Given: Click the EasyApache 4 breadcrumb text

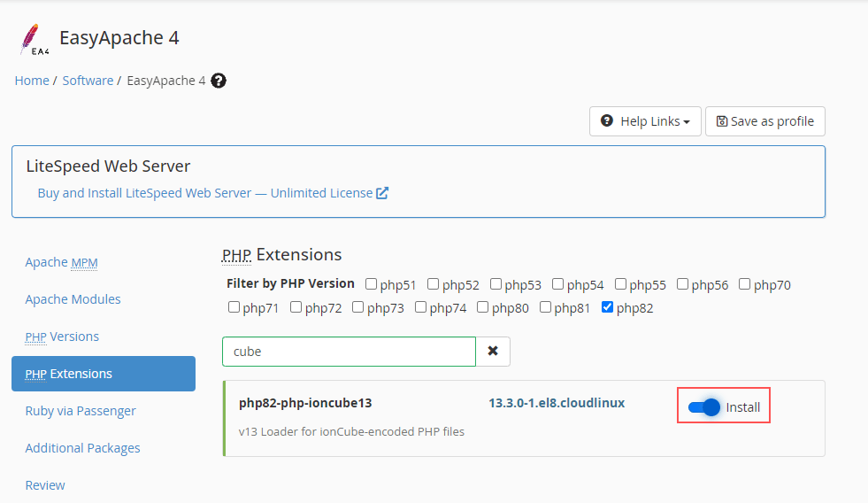Looking at the screenshot, I should click(x=166, y=81).
